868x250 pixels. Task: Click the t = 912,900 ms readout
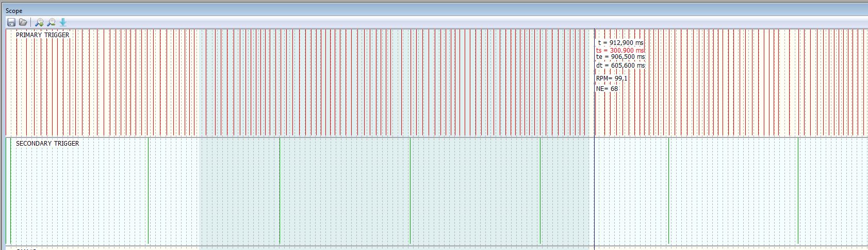click(x=620, y=43)
